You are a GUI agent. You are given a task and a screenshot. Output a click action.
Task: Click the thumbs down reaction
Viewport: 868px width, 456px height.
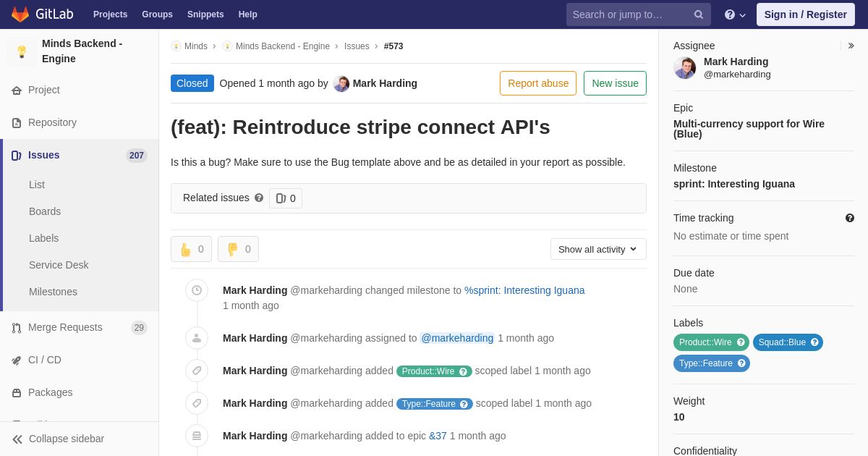[238, 249]
